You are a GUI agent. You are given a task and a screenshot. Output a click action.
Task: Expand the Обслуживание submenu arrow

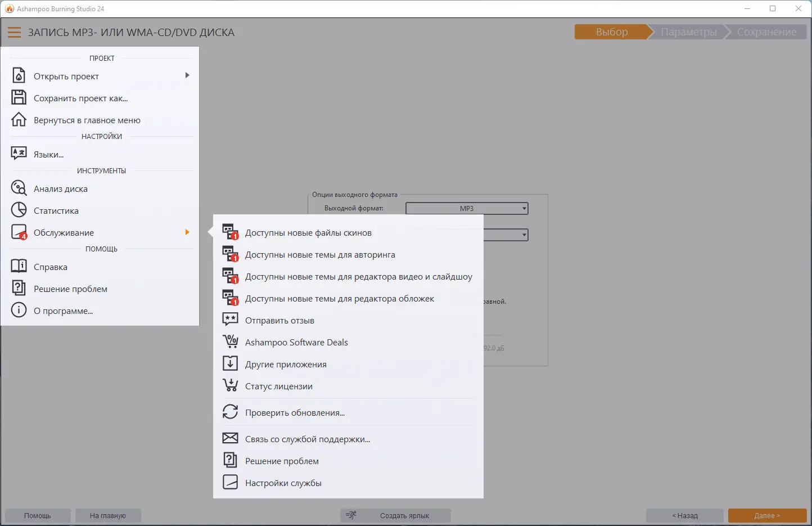click(x=187, y=232)
